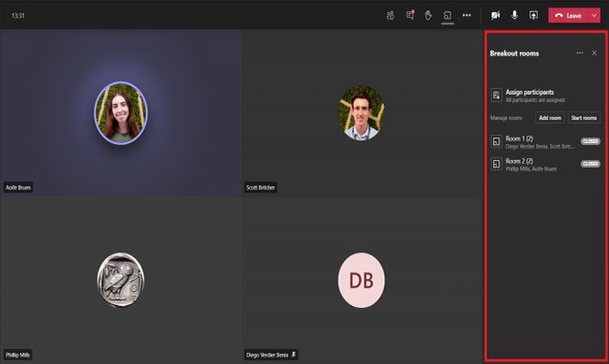Open the meeting chat icon
Screen dimensions: 609x364
coord(409,15)
